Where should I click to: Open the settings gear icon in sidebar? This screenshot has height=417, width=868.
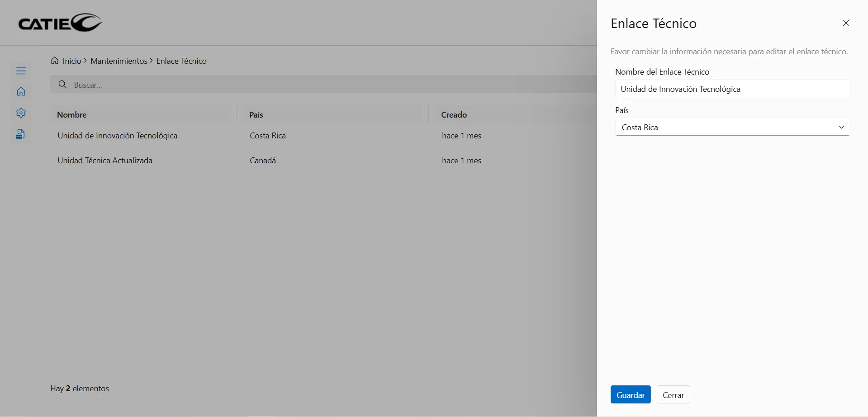pos(21,113)
